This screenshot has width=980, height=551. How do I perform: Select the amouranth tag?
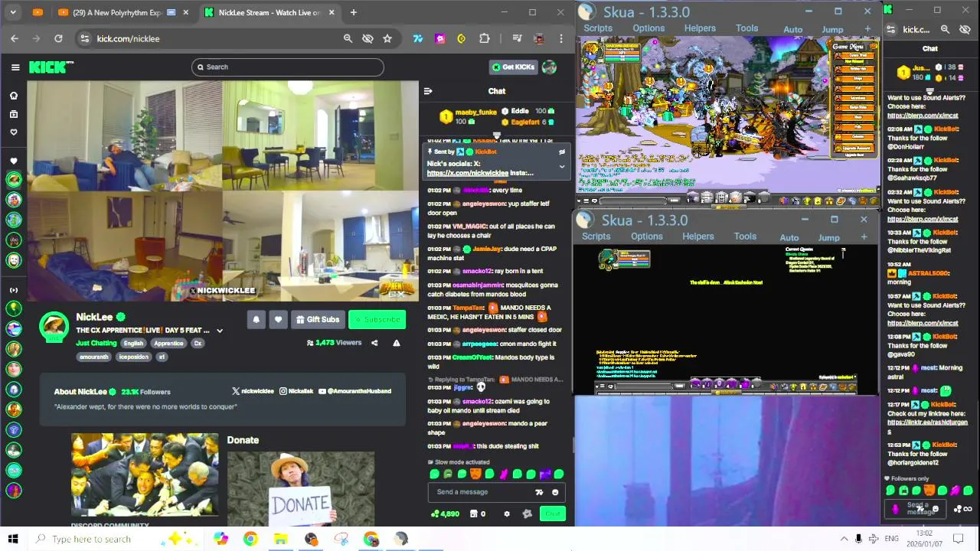(94, 357)
